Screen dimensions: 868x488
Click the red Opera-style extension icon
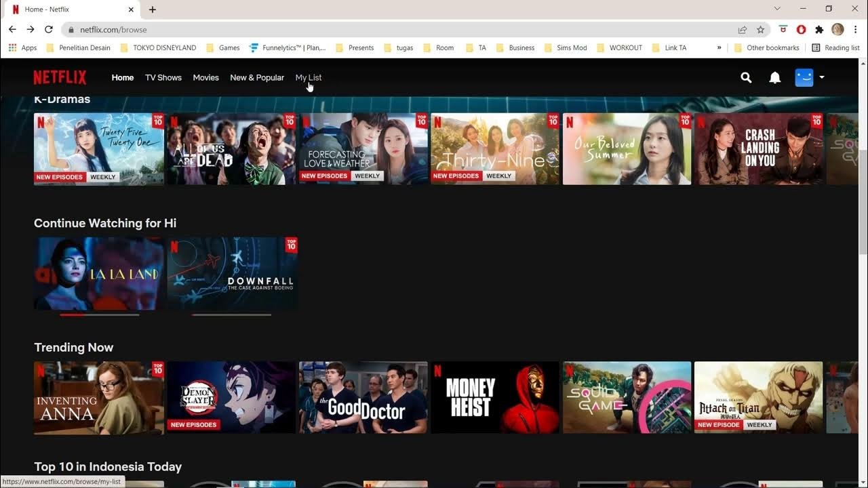801,30
